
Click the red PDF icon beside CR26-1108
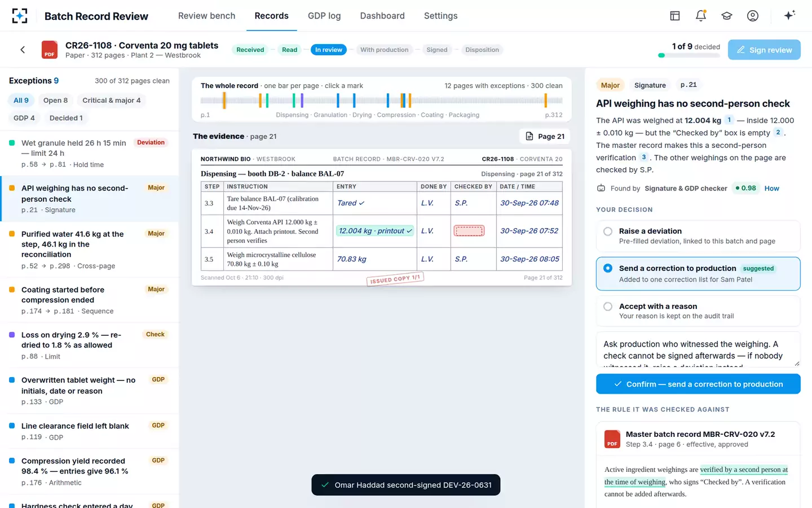[50, 50]
